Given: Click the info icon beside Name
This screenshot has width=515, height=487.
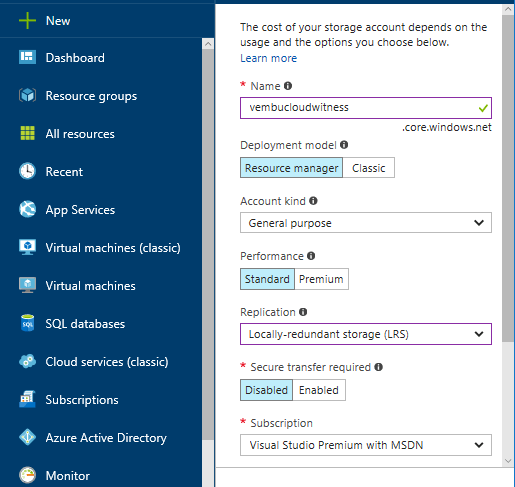Looking at the screenshot, I should click(288, 86).
